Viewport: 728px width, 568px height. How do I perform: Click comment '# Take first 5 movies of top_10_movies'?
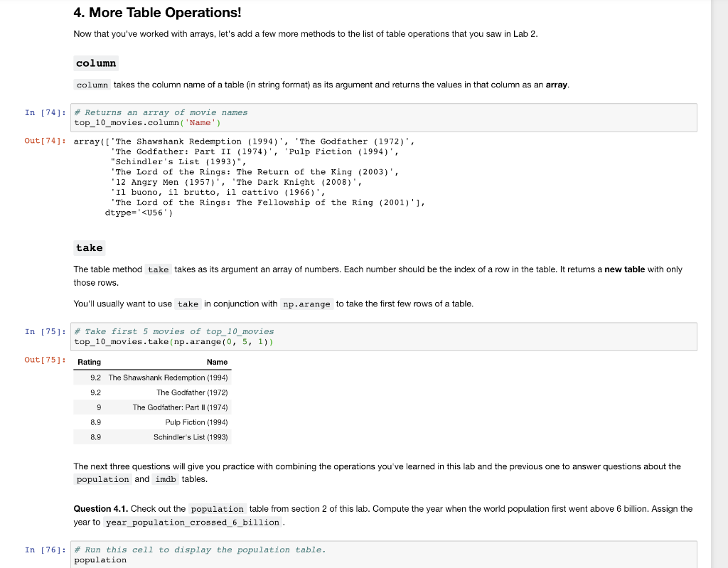click(x=174, y=331)
